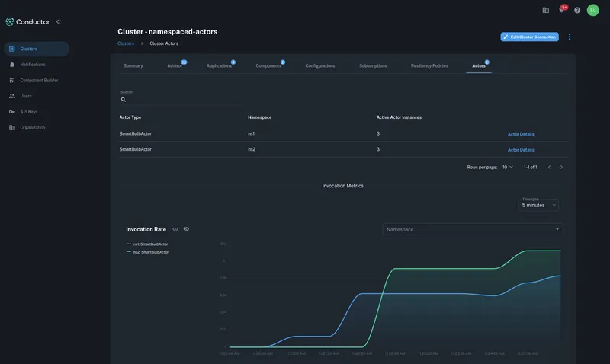Click the organization building icon in top bar
Screen dimensions: 610x364
point(545,10)
